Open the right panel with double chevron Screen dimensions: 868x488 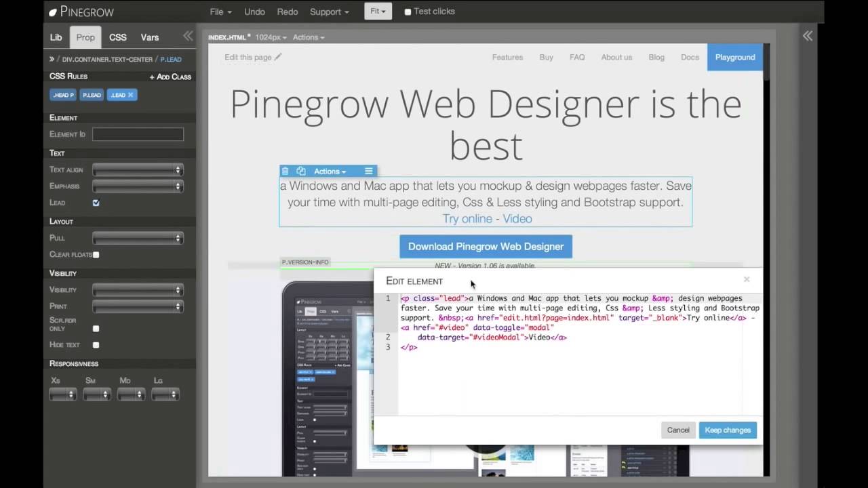click(808, 37)
